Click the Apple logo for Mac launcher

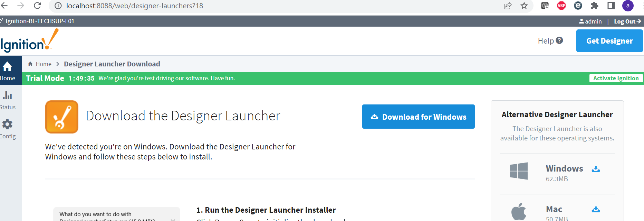[x=519, y=211]
